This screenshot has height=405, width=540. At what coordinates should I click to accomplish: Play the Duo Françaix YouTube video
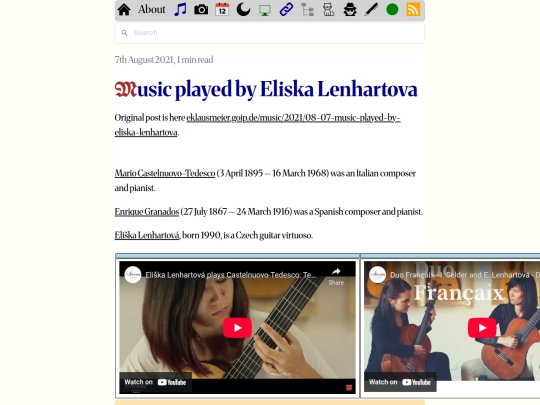(482, 328)
